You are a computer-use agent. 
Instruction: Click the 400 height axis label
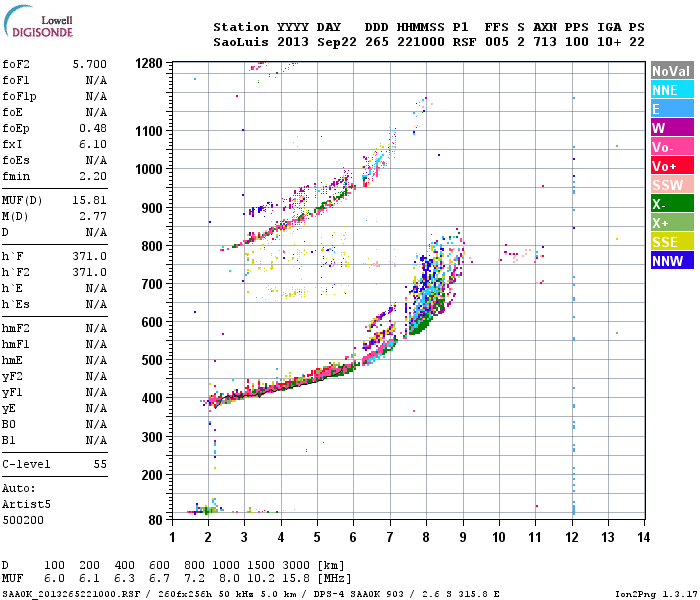(152, 398)
